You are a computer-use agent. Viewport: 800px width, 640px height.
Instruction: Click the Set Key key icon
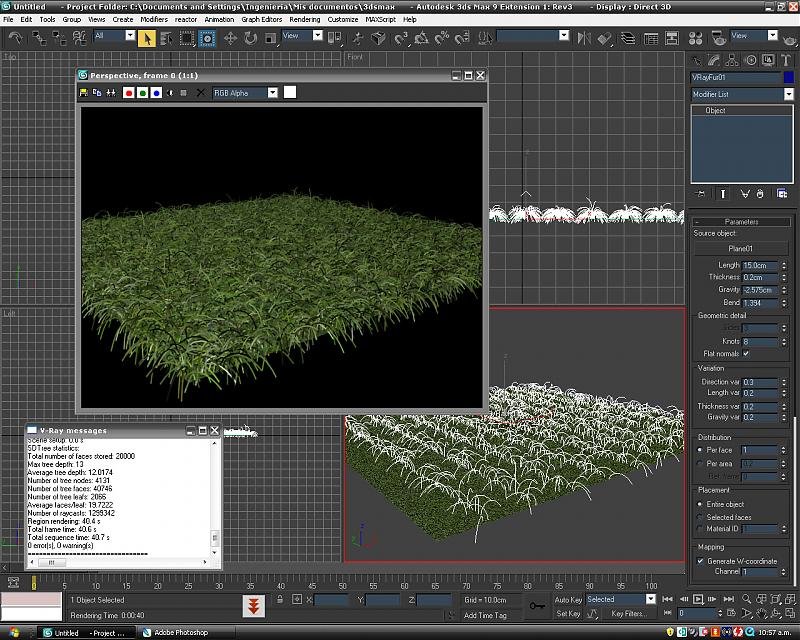(x=537, y=606)
